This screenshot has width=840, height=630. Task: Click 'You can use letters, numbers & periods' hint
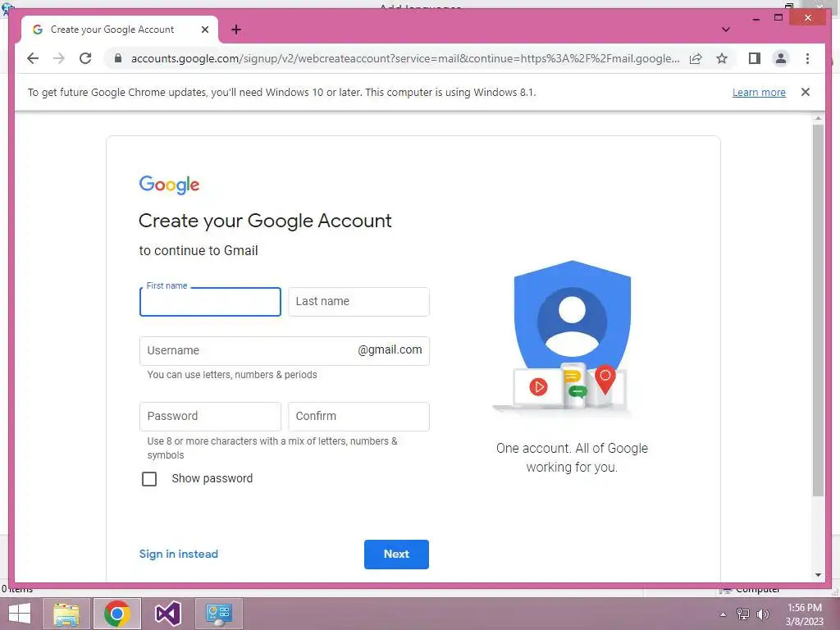click(x=232, y=374)
